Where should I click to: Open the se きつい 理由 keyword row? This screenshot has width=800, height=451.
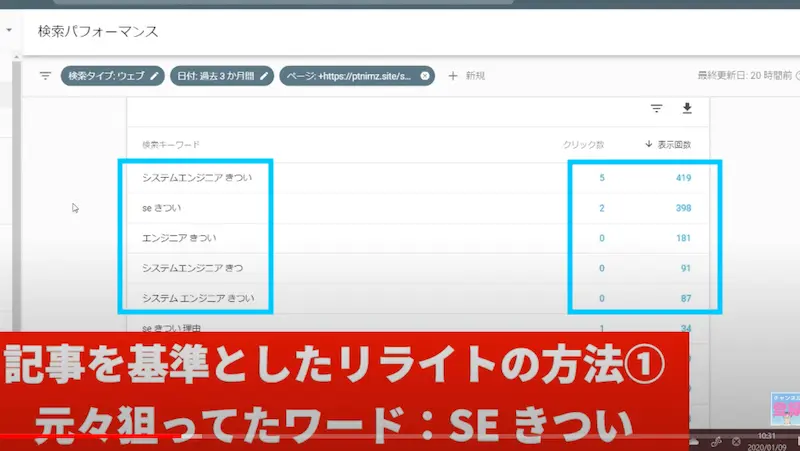tap(175, 327)
